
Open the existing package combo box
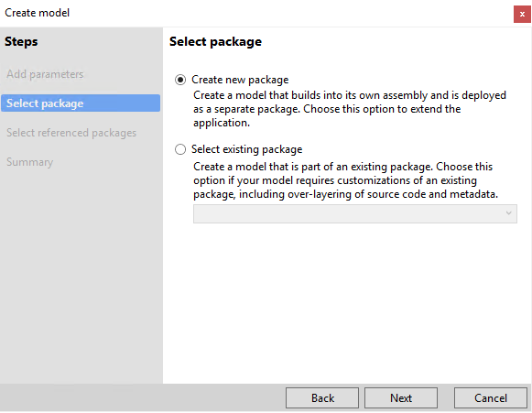click(x=355, y=213)
